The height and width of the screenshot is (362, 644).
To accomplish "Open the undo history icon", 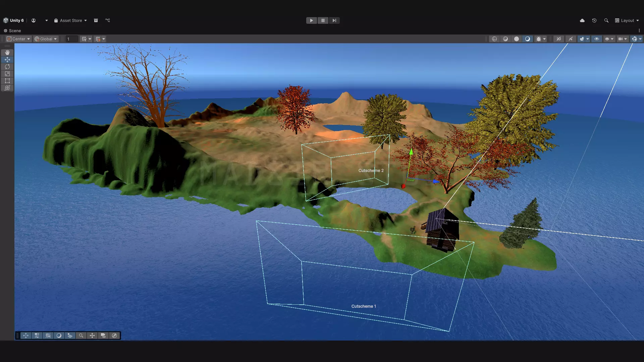I will (x=594, y=20).
